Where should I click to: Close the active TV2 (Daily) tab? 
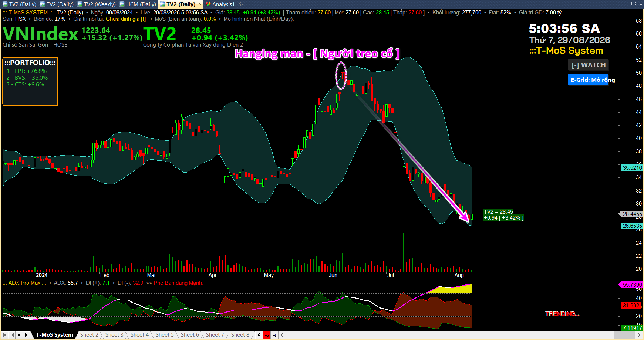(x=200, y=4)
